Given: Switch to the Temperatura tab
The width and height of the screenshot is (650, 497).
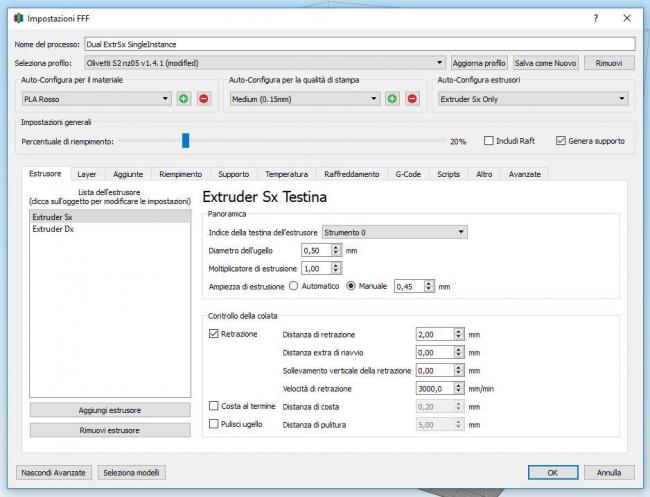Looking at the screenshot, I should click(286, 174).
